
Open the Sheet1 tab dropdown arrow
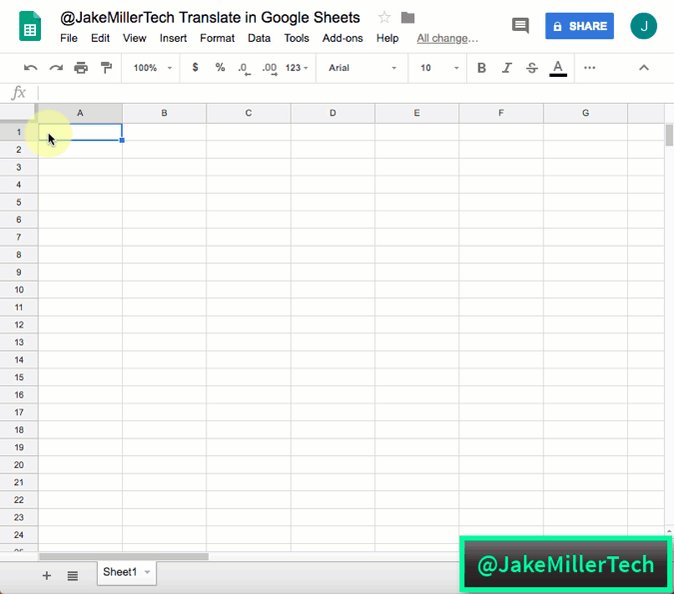coord(147,572)
